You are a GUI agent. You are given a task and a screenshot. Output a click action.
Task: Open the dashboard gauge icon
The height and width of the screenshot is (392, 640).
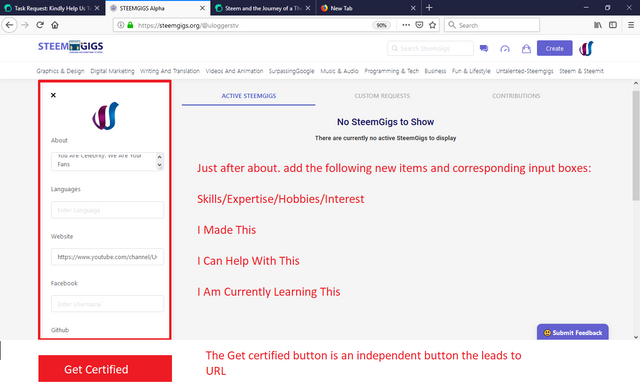(505, 49)
